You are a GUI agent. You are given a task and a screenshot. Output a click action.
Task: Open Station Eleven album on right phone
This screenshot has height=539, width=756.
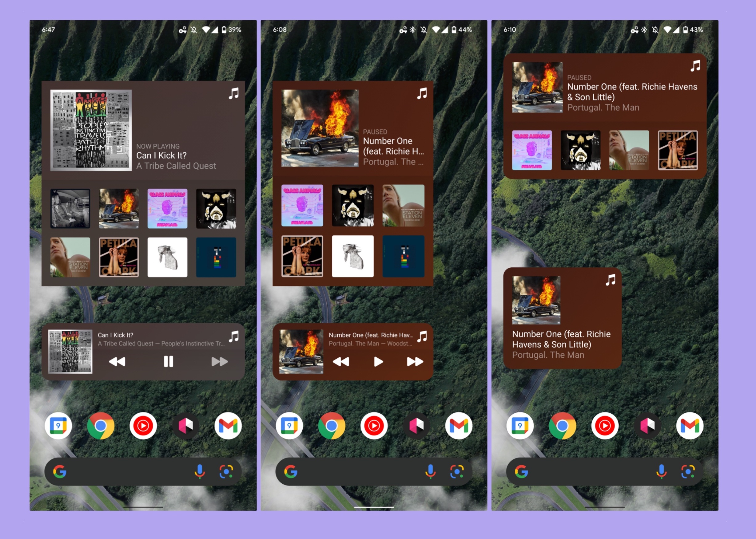[629, 150]
